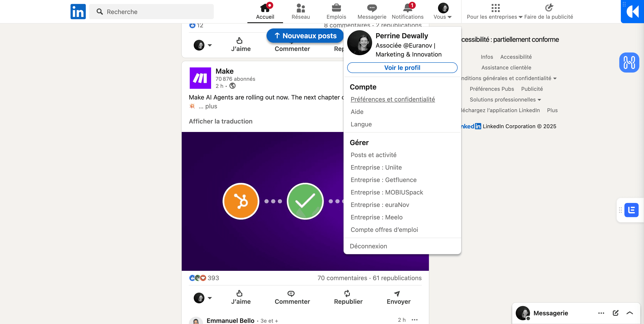Open Assistance clientèle link
644x324 pixels.
click(x=506, y=67)
